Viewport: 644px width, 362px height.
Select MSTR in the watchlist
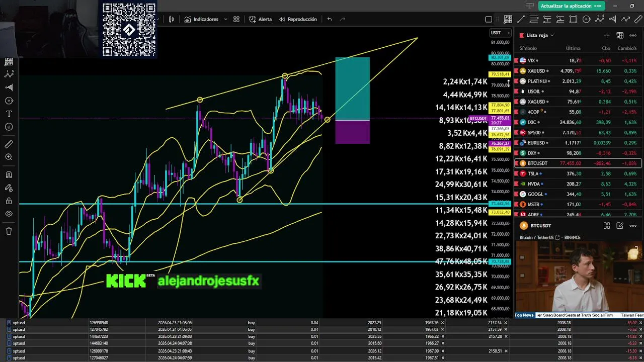click(x=578, y=205)
